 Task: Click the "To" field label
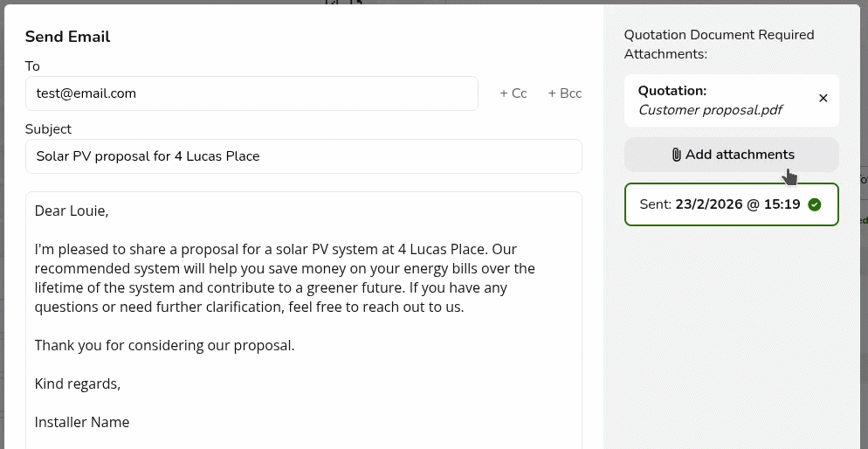coord(32,66)
